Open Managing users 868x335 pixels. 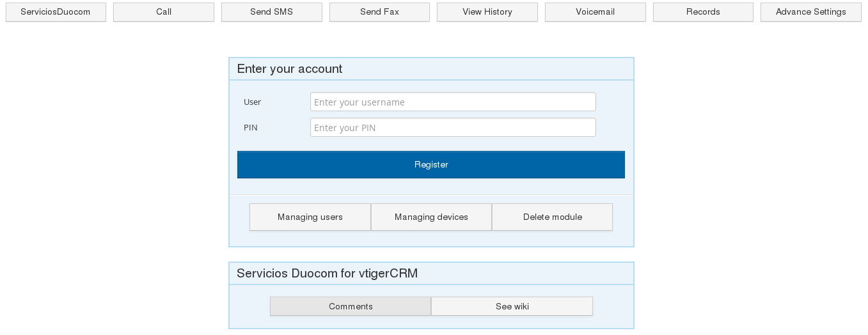click(x=310, y=217)
